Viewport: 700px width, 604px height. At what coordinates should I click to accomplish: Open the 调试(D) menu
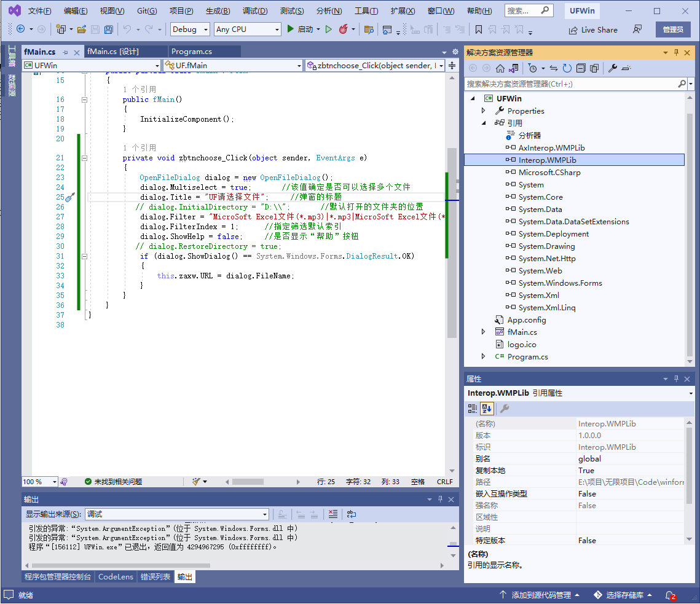(255, 10)
